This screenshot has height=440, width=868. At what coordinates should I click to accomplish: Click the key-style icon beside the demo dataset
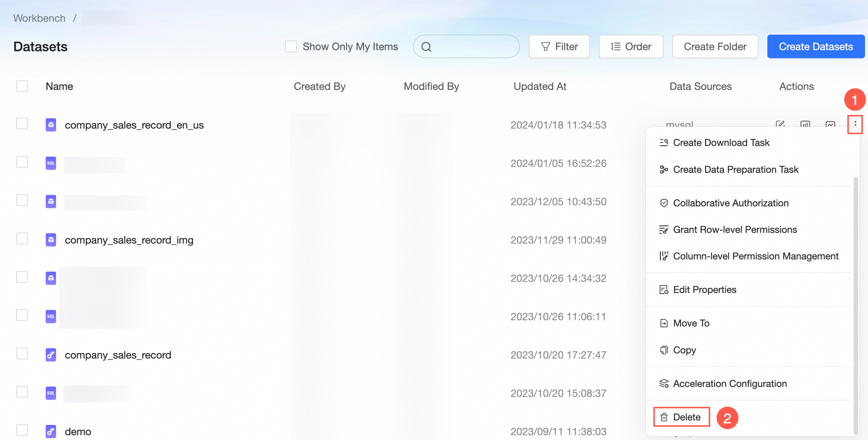click(51, 431)
